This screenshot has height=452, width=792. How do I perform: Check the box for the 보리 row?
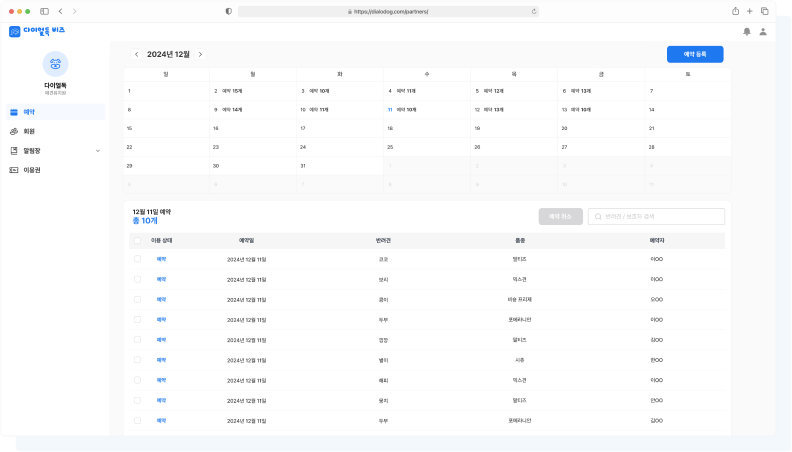pyautogui.click(x=137, y=279)
